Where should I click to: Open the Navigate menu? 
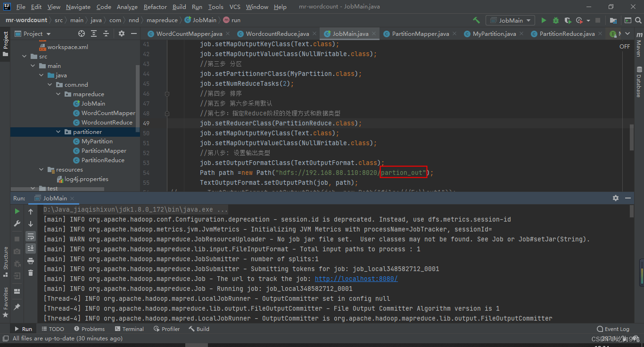[78, 7]
